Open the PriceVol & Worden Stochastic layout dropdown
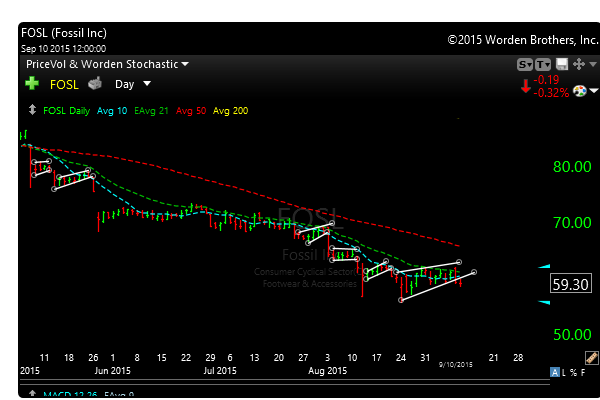The image size is (600, 400). pos(107,64)
